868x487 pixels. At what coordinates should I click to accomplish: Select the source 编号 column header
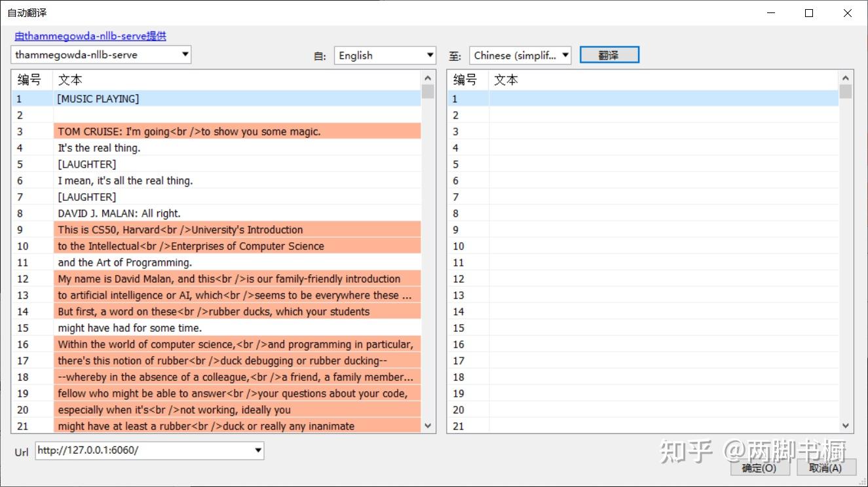pos(32,80)
